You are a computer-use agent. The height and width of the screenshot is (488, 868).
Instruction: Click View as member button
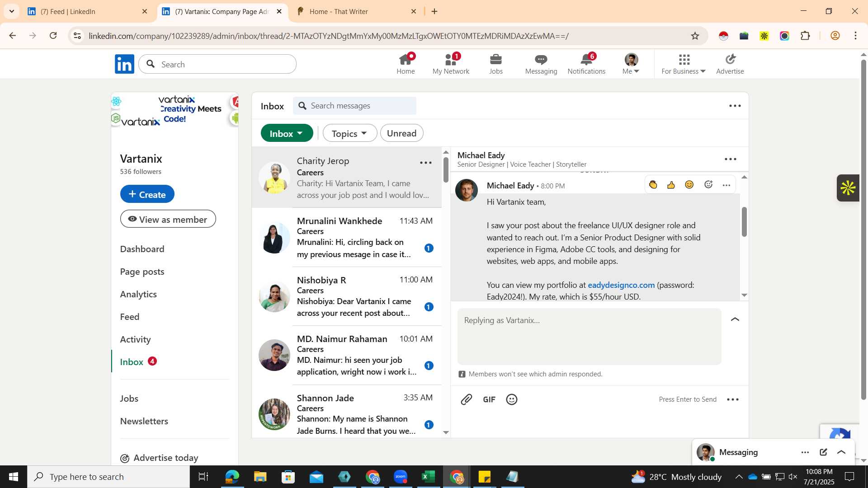(x=168, y=219)
